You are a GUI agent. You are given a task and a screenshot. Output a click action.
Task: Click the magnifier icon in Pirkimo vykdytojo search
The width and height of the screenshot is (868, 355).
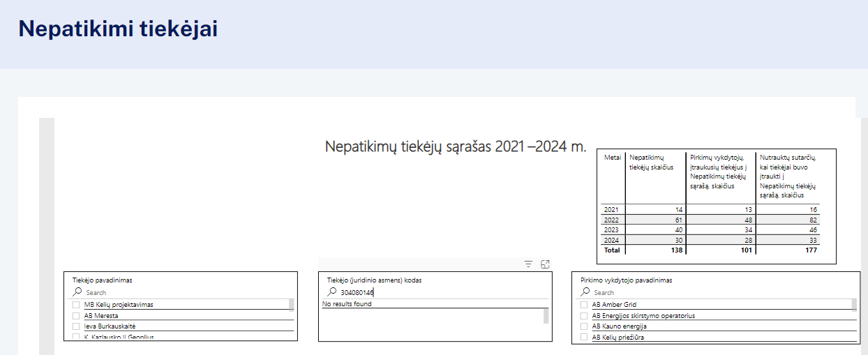click(585, 292)
